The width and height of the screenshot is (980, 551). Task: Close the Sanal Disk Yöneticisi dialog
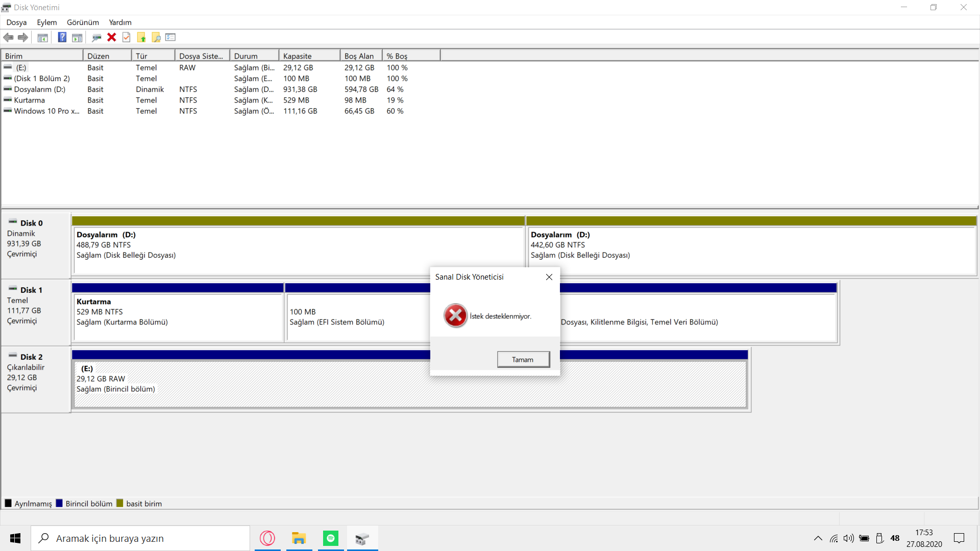[549, 277]
